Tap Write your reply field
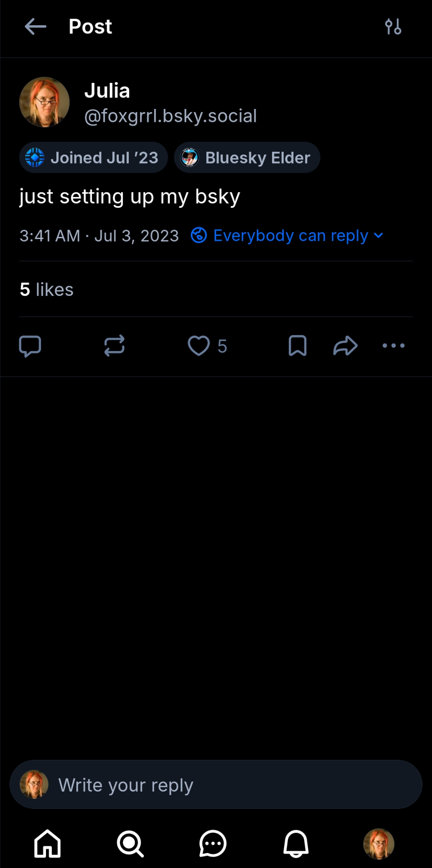 [216, 785]
